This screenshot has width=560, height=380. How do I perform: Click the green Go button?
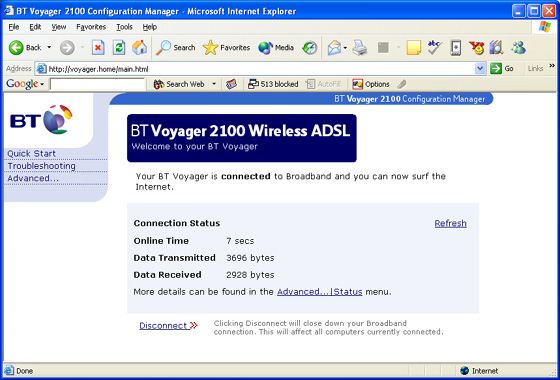coord(502,69)
